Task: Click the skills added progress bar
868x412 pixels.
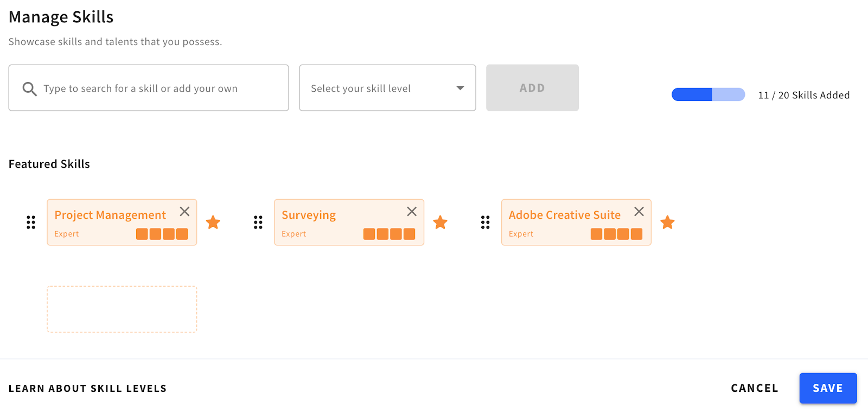Action: point(709,94)
